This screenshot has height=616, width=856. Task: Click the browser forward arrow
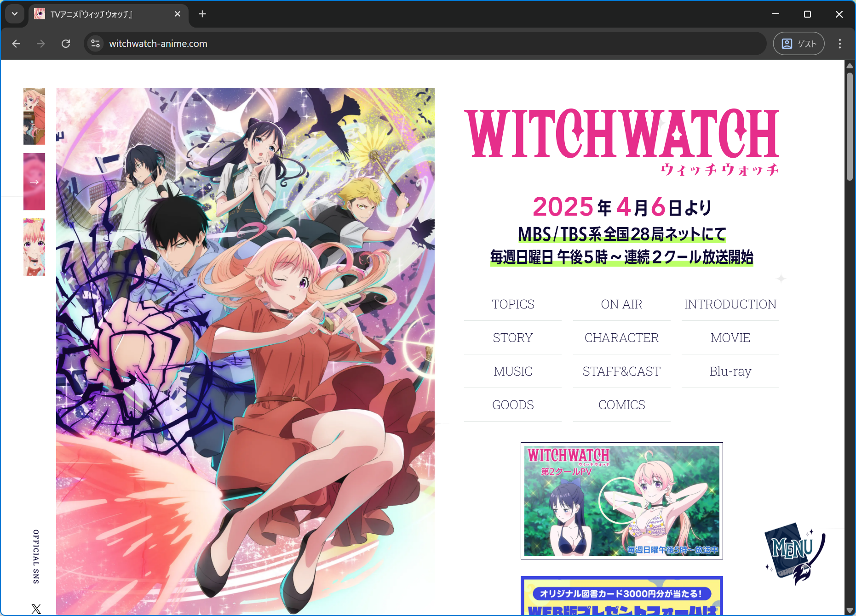click(x=41, y=44)
